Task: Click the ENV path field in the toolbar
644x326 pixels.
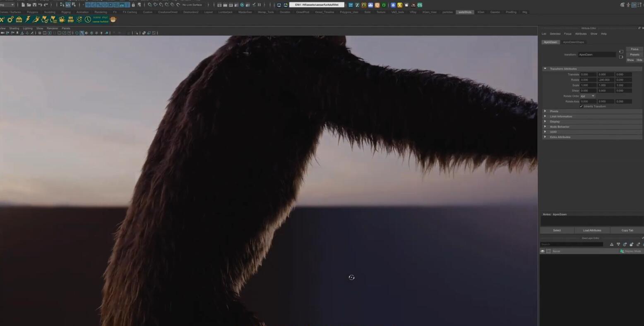Action: 317,5
